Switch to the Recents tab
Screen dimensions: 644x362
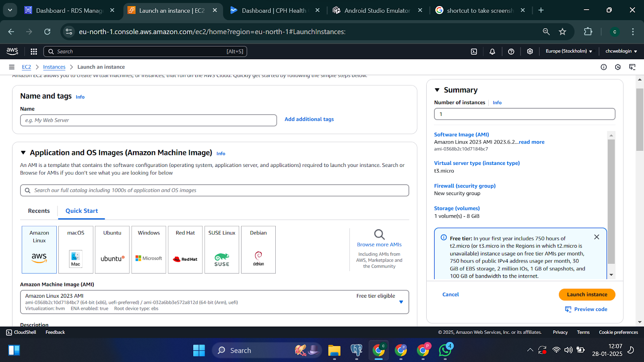point(39,211)
